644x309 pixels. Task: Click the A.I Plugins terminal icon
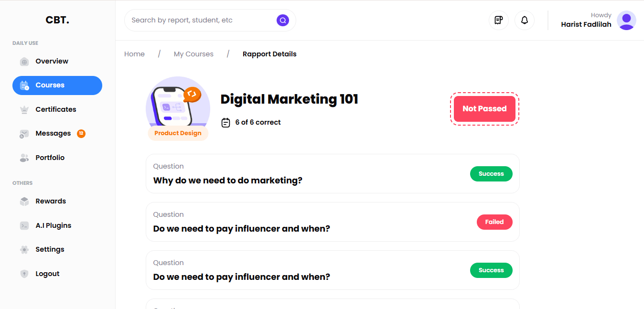coord(24,226)
